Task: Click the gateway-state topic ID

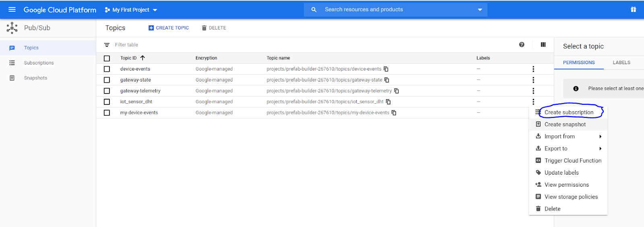Action: click(136, 80)
